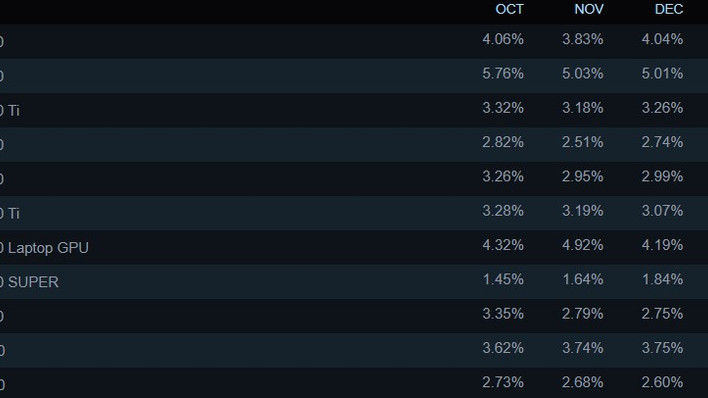
Task: Click the 4.19% December value
Action: pyautogui.click(x=662, y=245)
